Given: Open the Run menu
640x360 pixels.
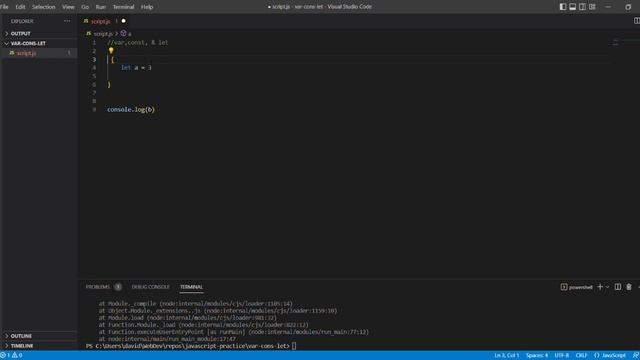Looking at the screenshot, I should (100, 7).
